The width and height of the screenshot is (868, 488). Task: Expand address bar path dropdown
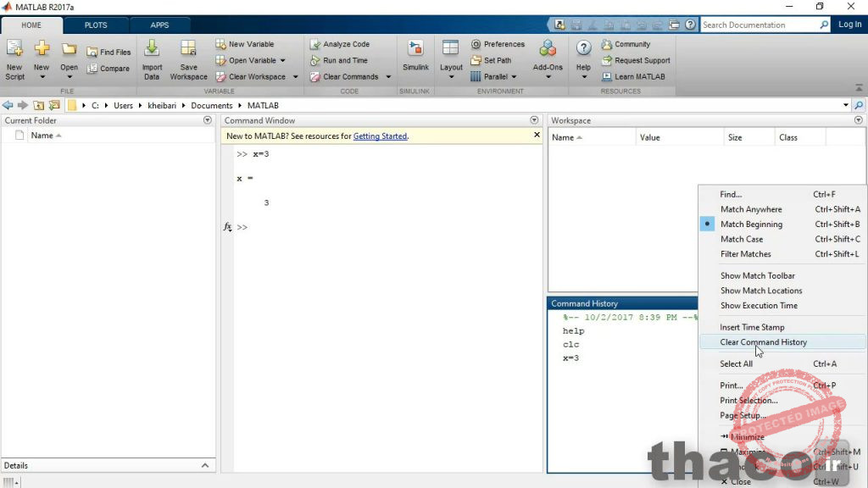coord(846,105)
